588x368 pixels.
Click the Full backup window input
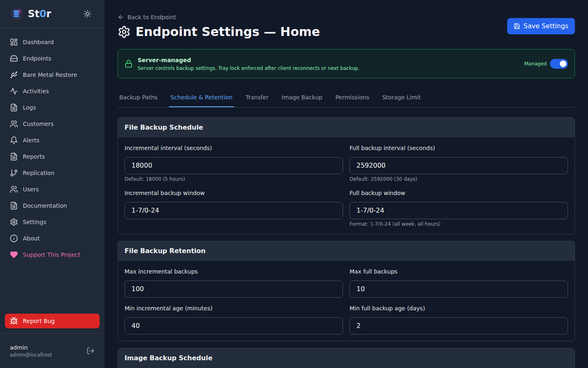[x=458, y=211]
